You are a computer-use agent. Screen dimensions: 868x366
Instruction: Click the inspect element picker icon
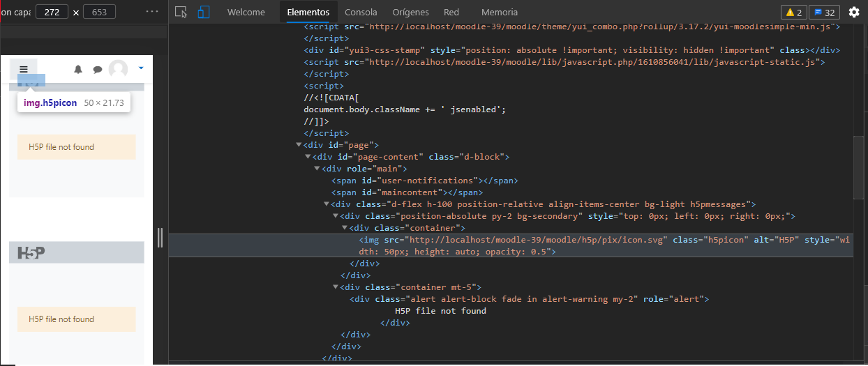click(x=181, y=12)
